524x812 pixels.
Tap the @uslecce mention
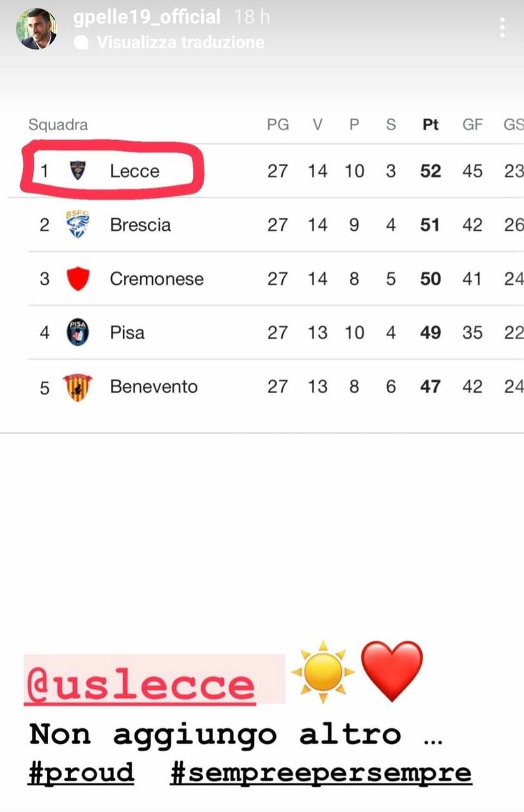point(140,684)
